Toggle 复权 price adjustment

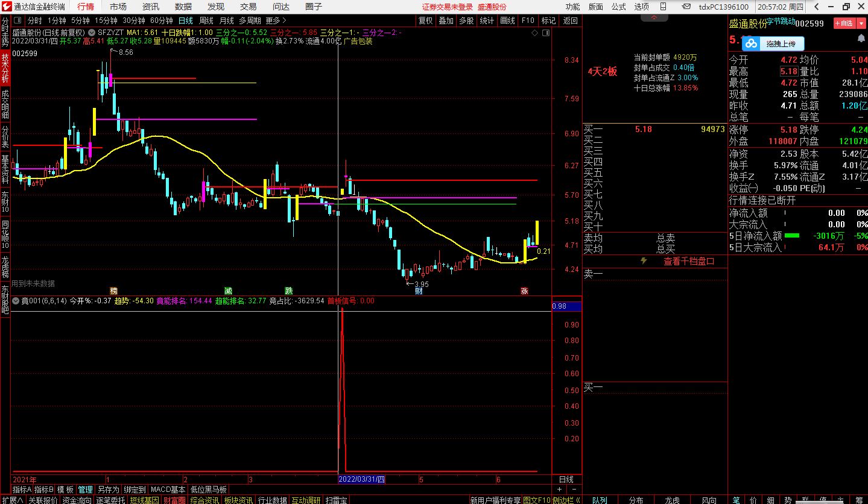(x=425, y=20)
